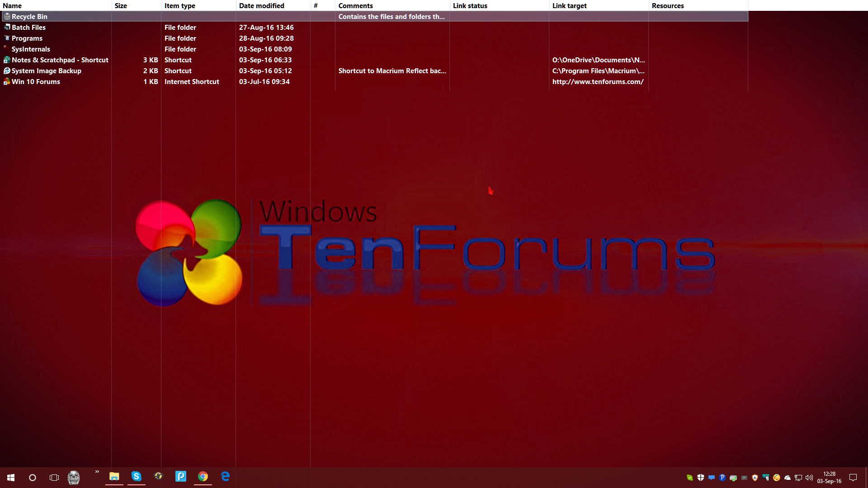
Task: Open the Action Center notifications panel
Action: tap(853, 478)
